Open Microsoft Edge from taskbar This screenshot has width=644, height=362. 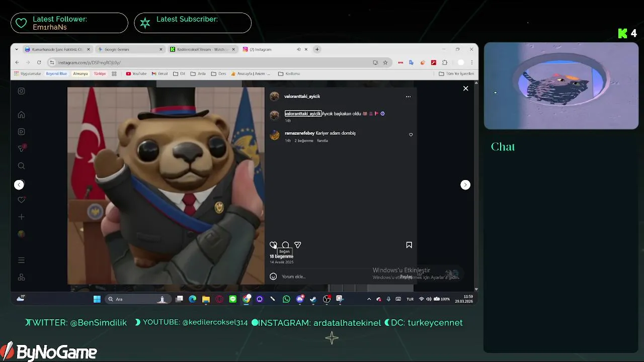pyautogui.click(x=192, y=299)
